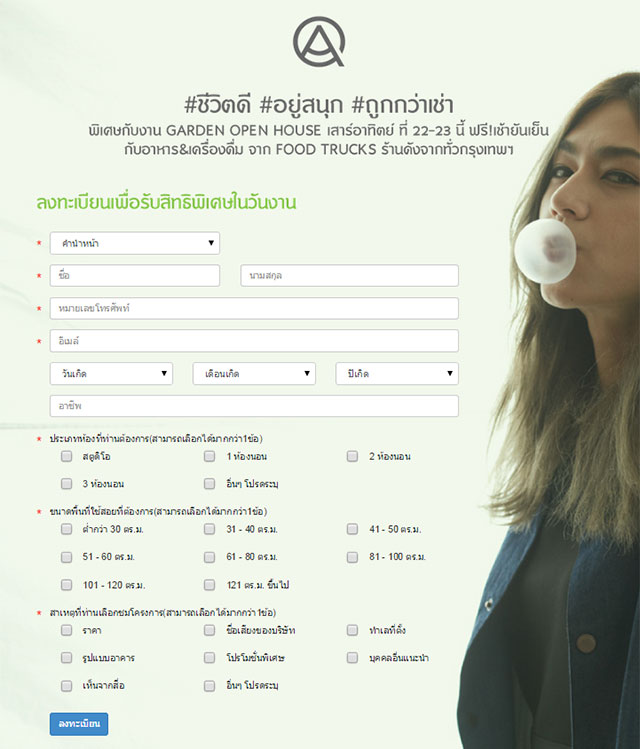Focus the ชื่อ first name field

click(x=135, y=276)
